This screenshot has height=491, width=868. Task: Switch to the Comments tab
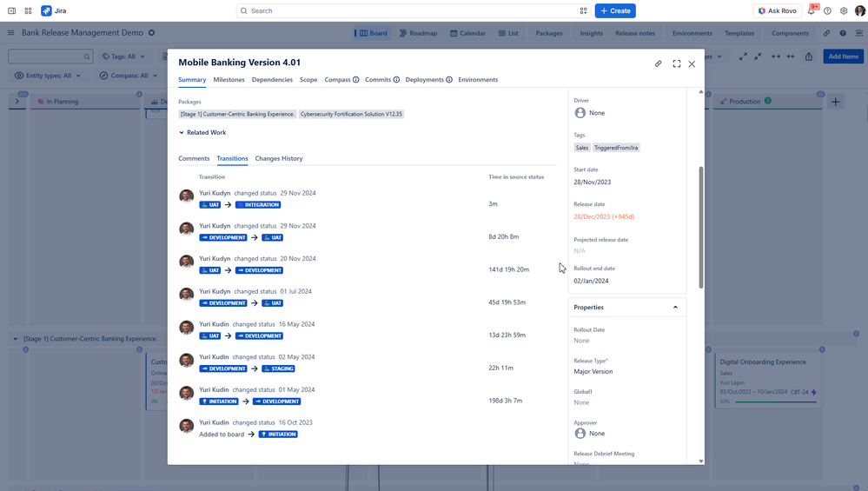tap(194, 158)
